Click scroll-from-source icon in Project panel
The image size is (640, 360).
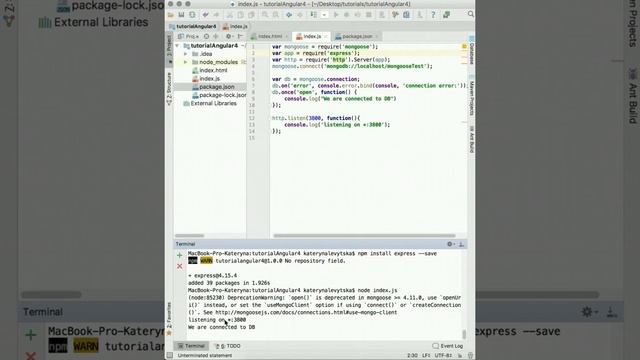(207, 36)
